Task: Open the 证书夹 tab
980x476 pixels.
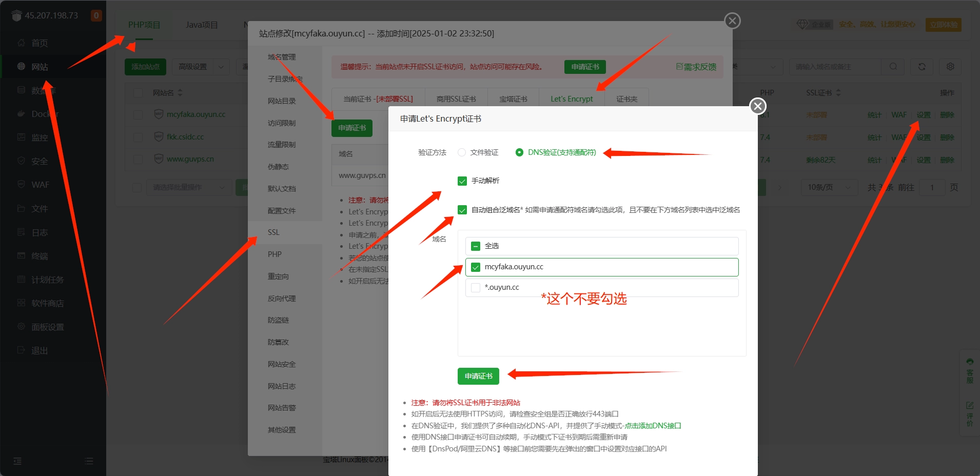Action: pyautogui.click(x=627, y=98)
